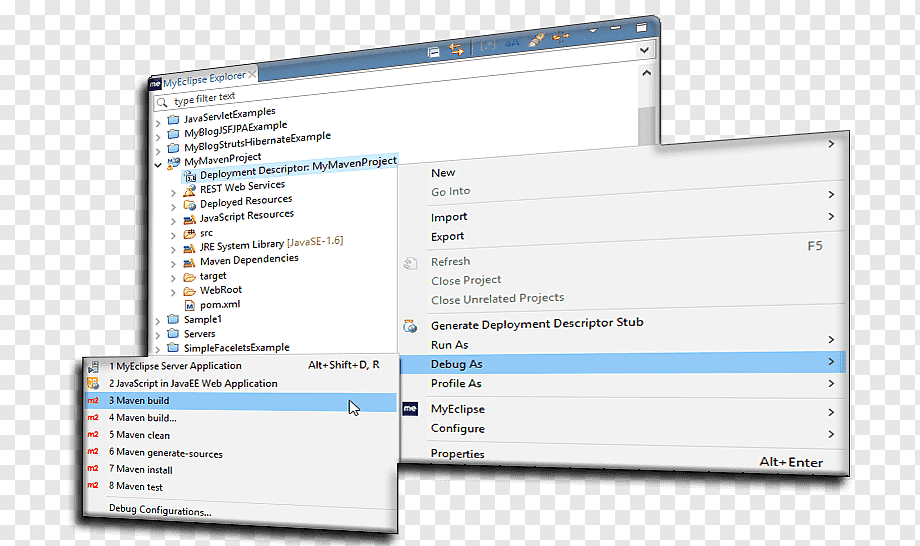Click the explorer vertical scrollbar thumb
The image size is (920, 546).
point(646,125)
